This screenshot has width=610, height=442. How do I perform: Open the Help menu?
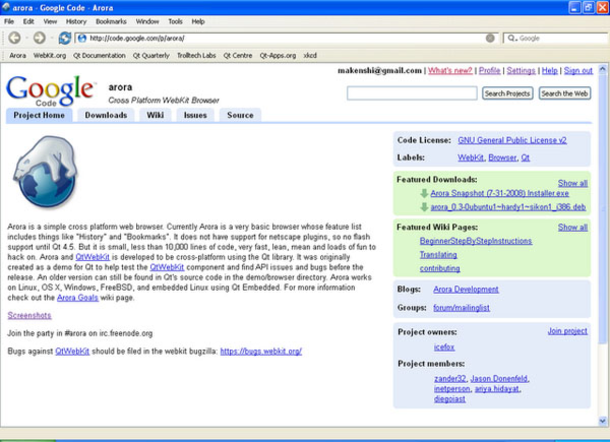(198, 21)
